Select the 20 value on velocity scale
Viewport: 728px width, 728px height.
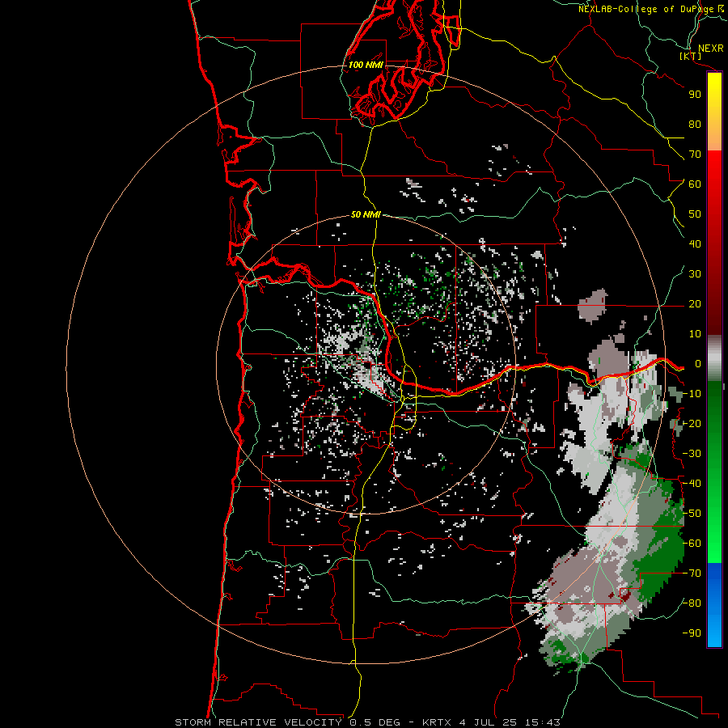[x=695, y=304]
